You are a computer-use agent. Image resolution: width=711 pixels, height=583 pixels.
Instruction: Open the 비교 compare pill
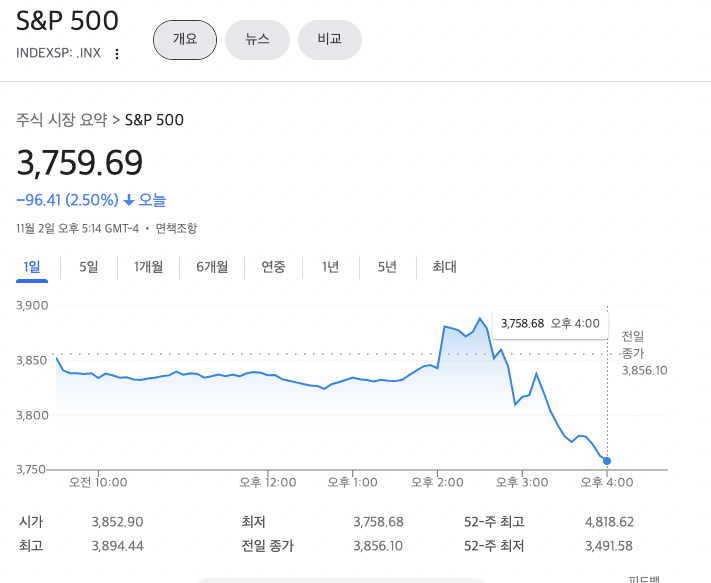point(330,40)
